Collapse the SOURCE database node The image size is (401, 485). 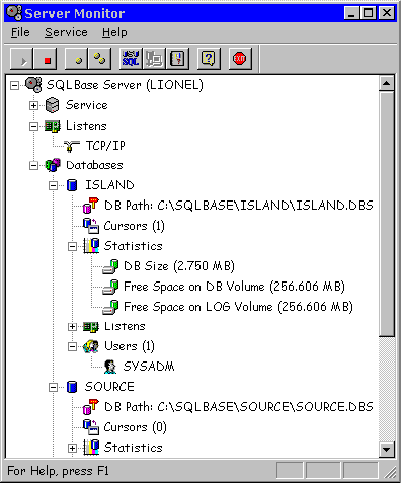click(x=53, y=387)
